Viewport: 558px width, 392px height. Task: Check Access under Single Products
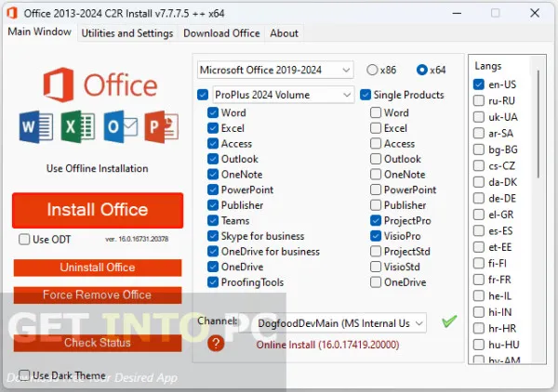376,143
